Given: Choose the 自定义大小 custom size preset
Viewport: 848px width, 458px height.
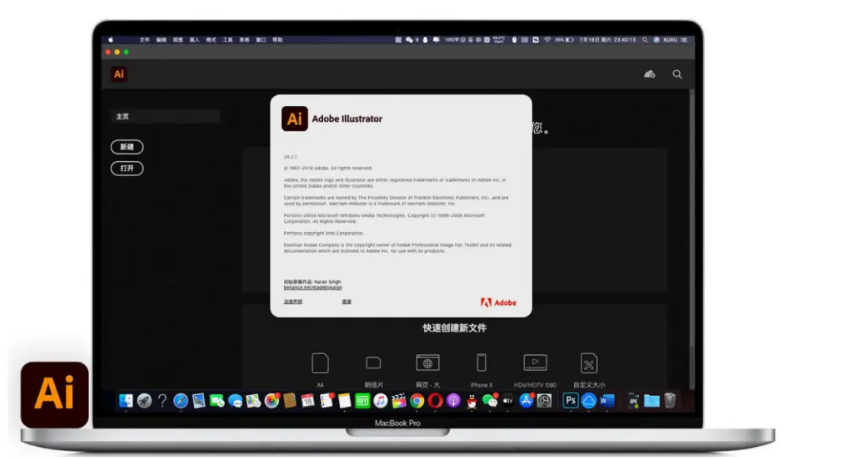Looking at the screenshot, I should pos(589,369).
